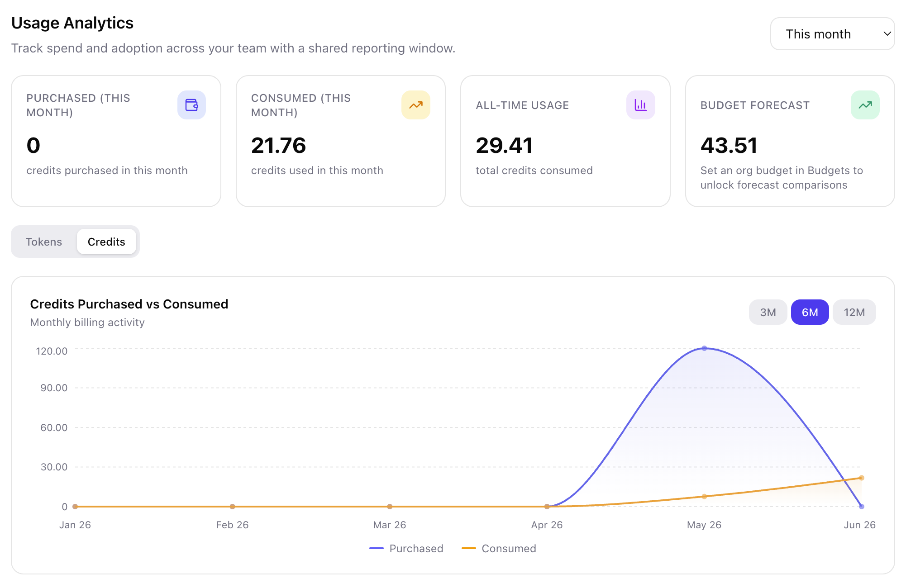The height and width of the screenshot is (588, 906).
Task: Click the Apr 26 data point on chart
Action: (547, 507)
